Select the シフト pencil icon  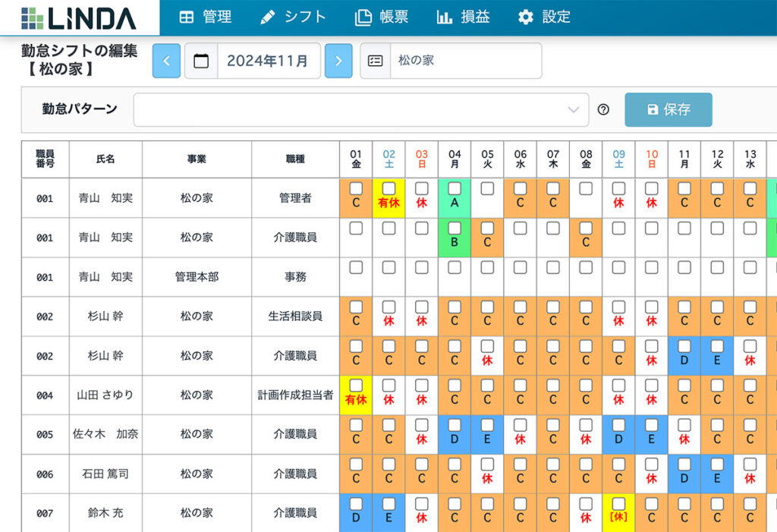[267, 15]
